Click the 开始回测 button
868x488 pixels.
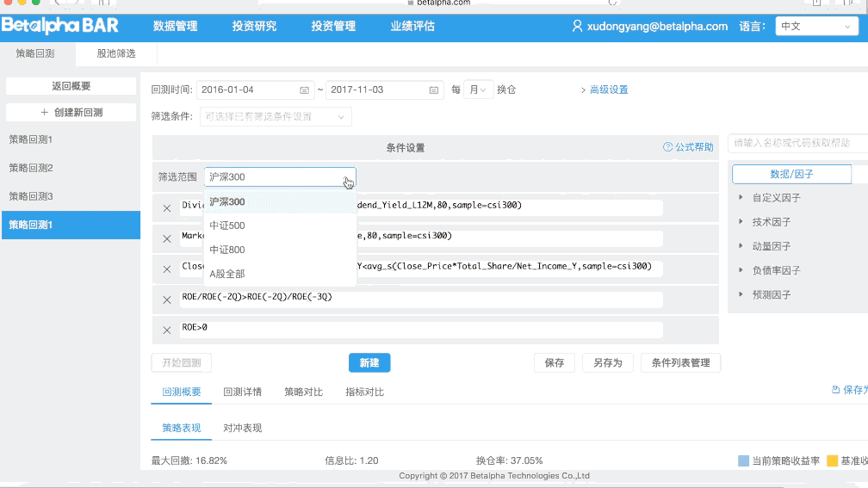point(182,363)
